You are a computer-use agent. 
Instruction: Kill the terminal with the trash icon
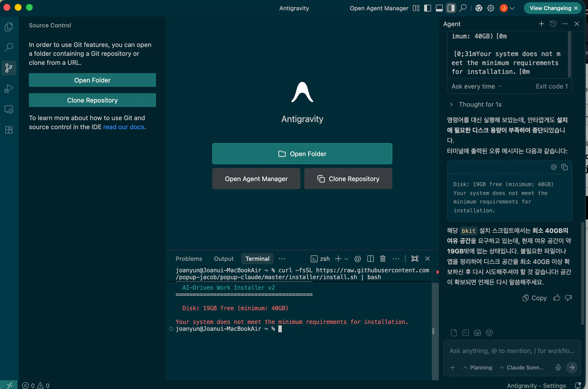pos(383,259)
